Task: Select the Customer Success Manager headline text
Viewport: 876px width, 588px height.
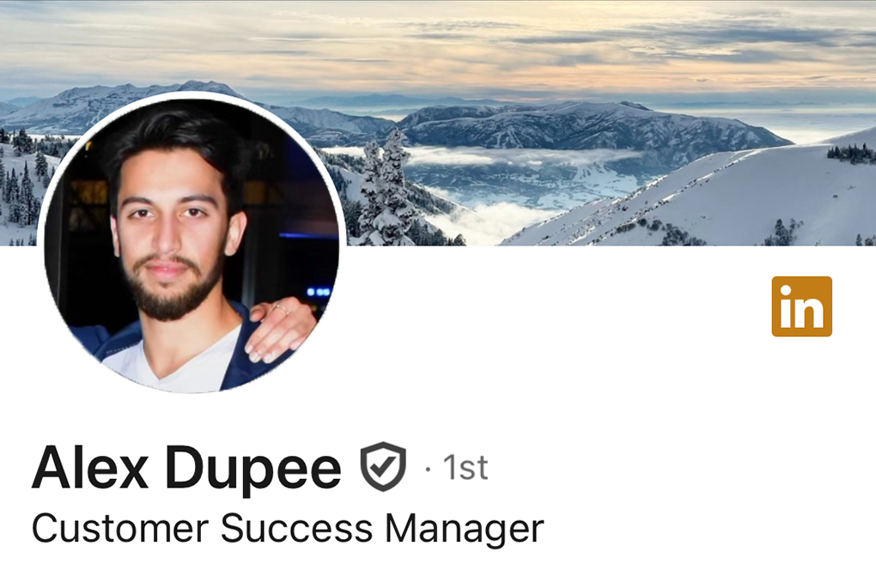Action: coord(288,528)
